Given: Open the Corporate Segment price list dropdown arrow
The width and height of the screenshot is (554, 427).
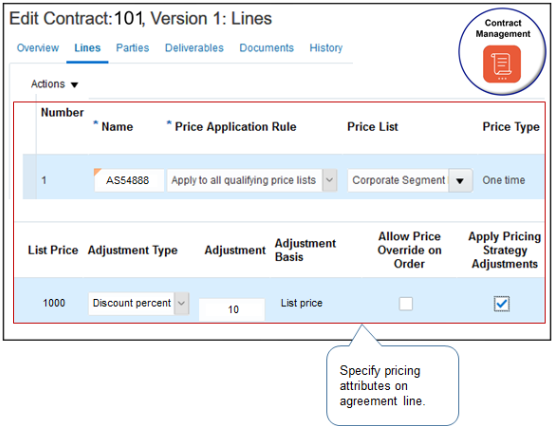Looking at the screenshot, I should click(x=460, y=180).
